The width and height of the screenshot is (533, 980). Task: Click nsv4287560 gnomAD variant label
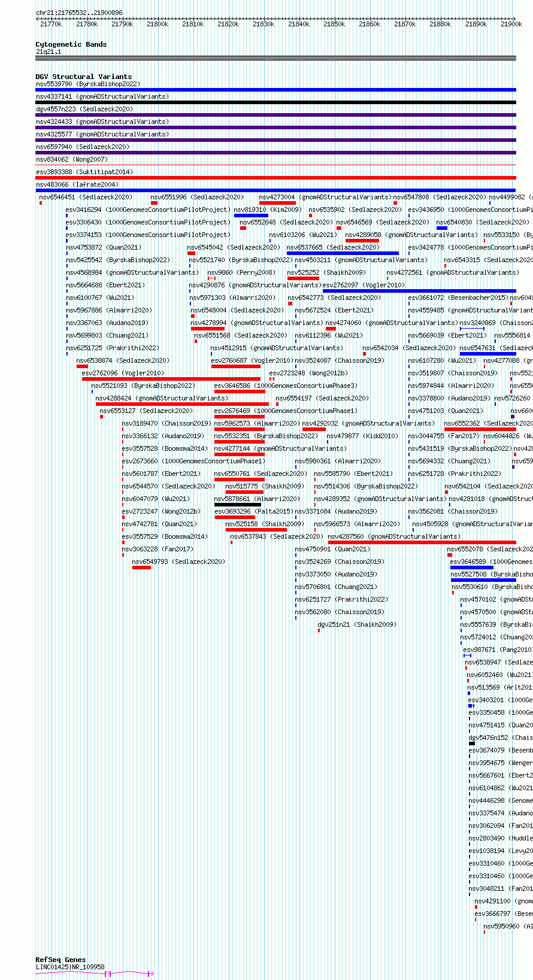(395, 537)
